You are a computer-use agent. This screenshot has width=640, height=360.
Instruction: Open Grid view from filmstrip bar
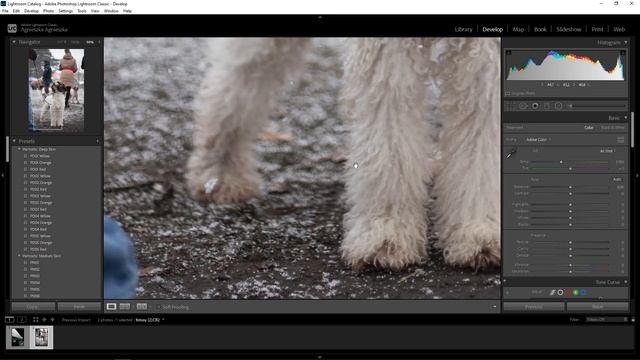(36, 320)
